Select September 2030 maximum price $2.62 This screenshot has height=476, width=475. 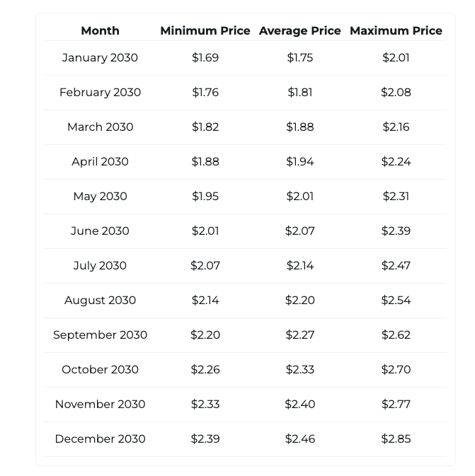point(396,335)
